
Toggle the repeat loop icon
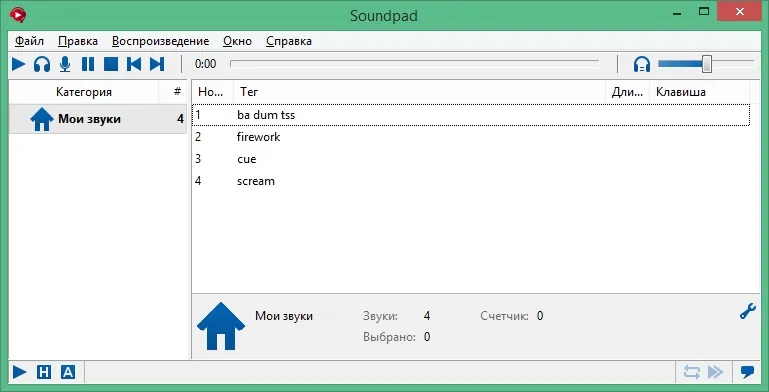(x=692, y=372)
